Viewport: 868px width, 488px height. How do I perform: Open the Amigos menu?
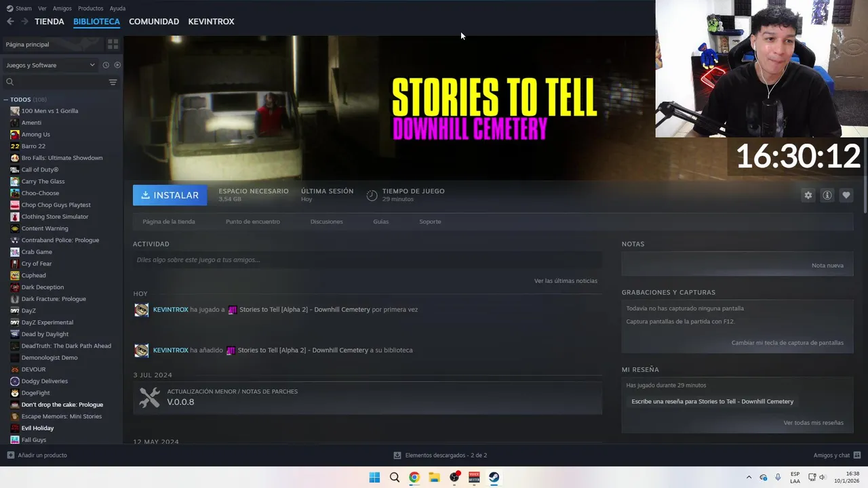click(62, 8)
